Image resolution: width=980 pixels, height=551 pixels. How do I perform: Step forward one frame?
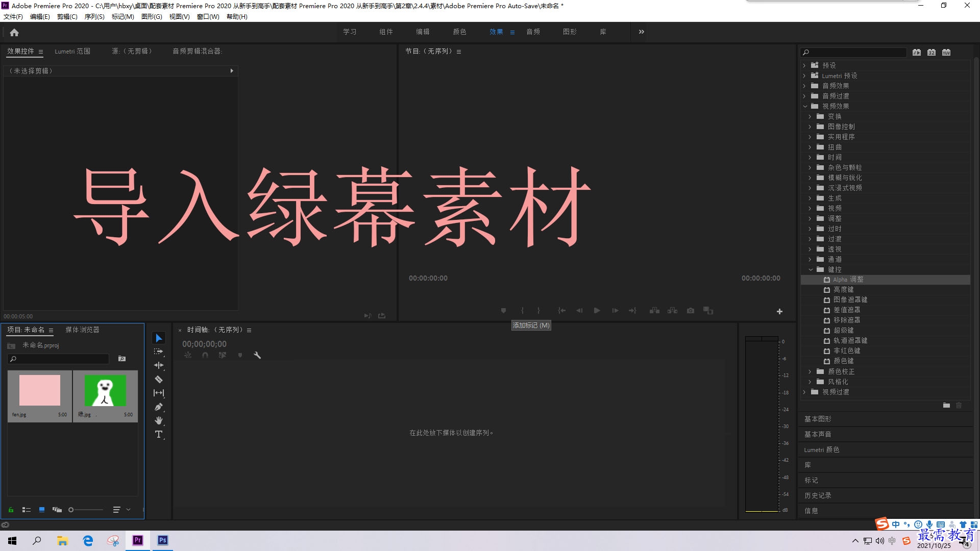(615, 310)
